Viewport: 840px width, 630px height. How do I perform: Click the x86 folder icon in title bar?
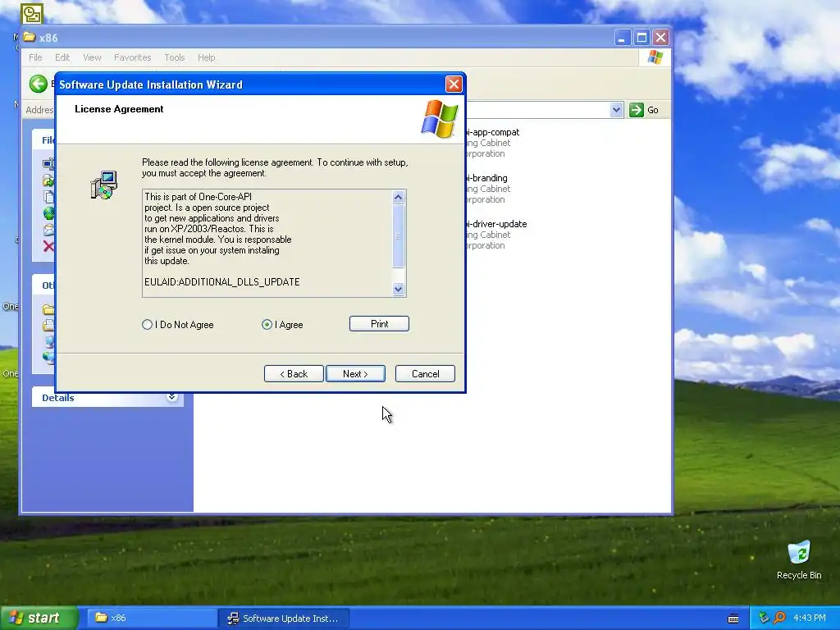(x=30, y=37)
